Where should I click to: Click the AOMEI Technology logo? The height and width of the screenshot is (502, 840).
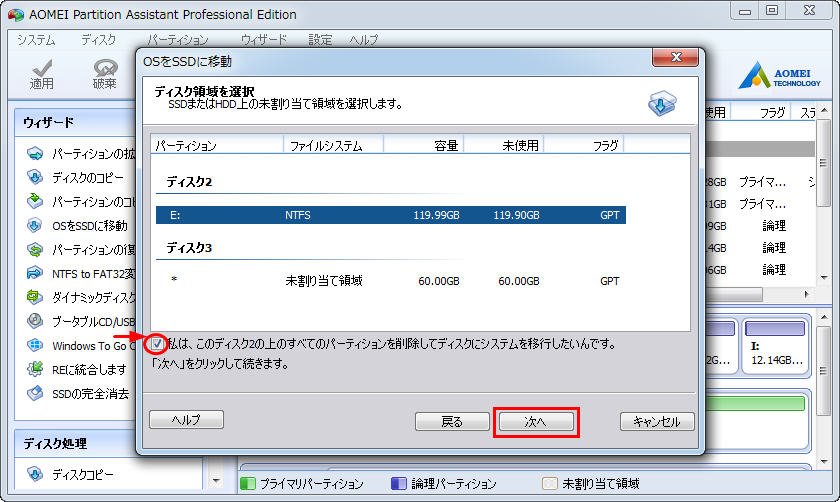pyautogui.click(x=779, y=76)
